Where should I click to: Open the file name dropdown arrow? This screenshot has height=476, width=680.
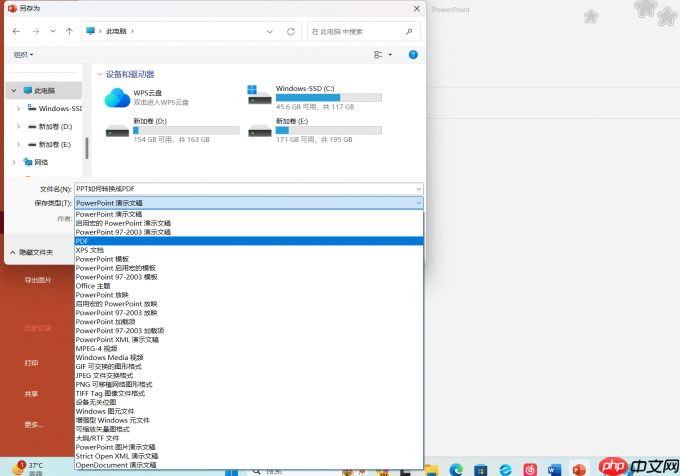click(x=418, y=189)
